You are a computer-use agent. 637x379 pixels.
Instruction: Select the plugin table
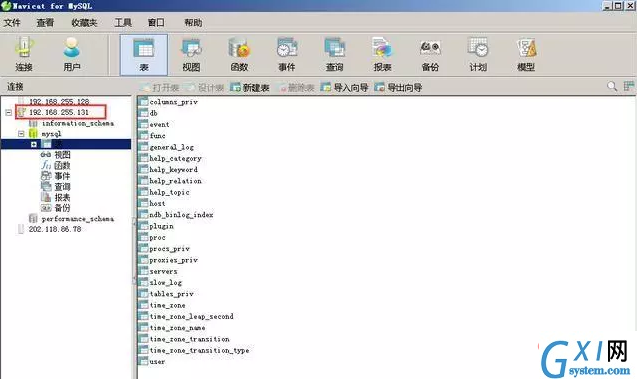[x=161, y=226]
